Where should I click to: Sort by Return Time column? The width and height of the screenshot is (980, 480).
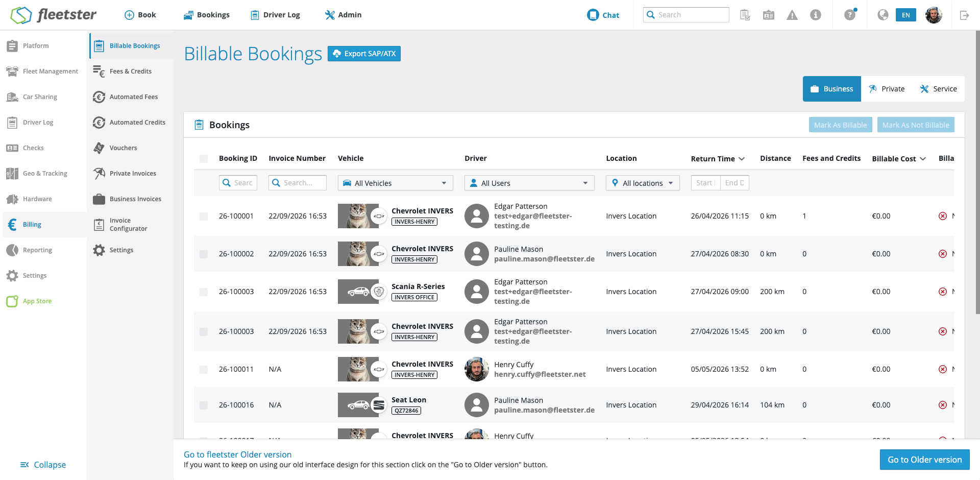click(x=718, y=159)
